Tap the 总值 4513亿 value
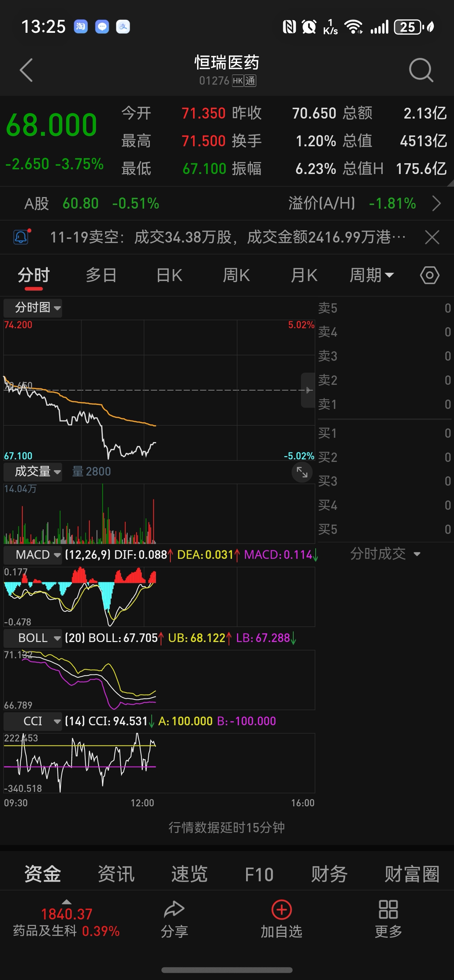 (423, 141)
